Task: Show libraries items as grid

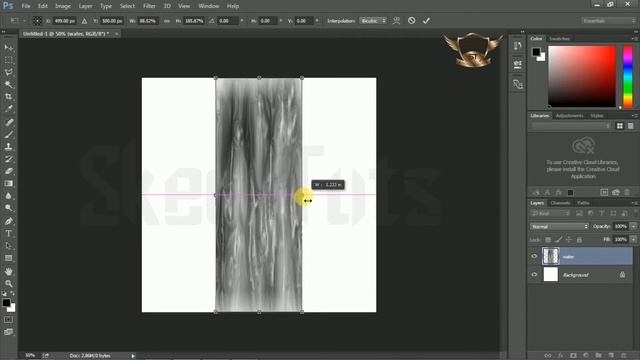Action: (620, 126)
